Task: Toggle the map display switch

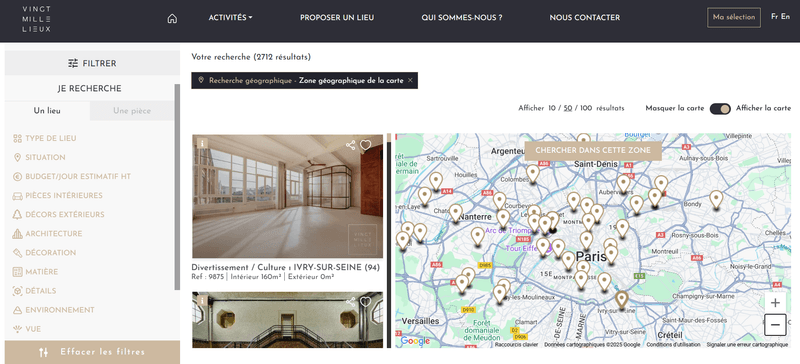Action: click(x=720, y=109)
